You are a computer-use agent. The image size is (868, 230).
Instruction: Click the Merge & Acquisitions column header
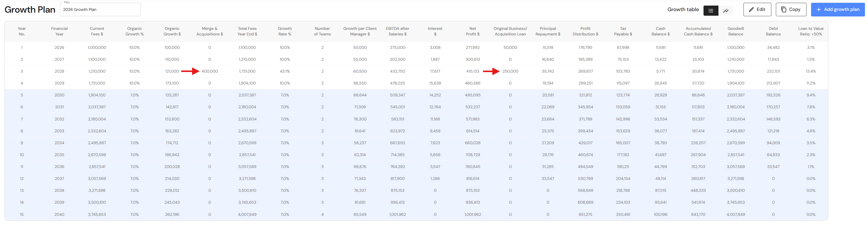coord(210,31)
